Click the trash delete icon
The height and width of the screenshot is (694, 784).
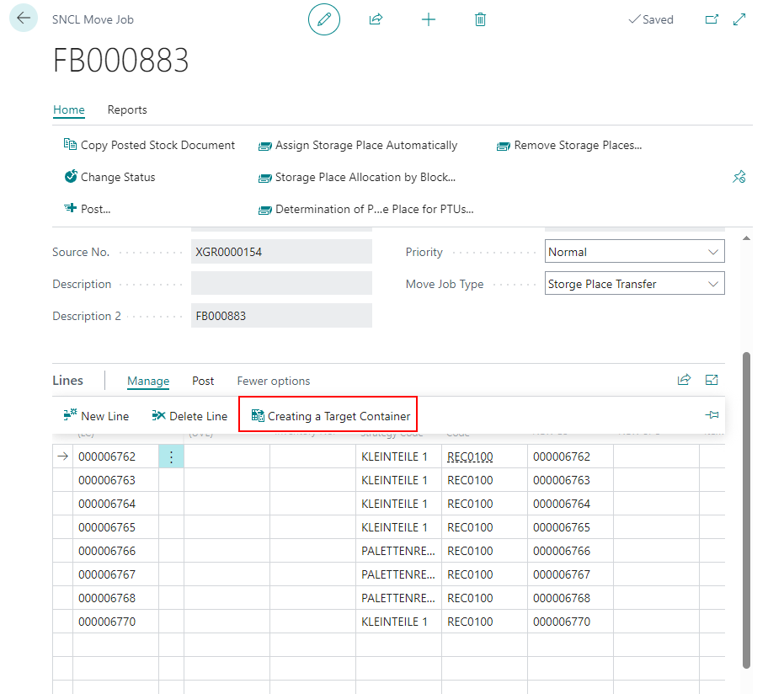480,19
